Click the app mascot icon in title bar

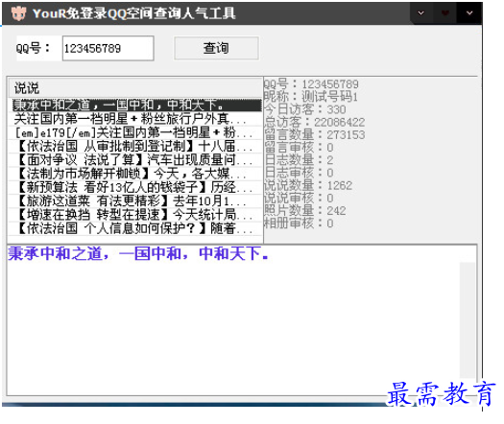coord(18,13)
